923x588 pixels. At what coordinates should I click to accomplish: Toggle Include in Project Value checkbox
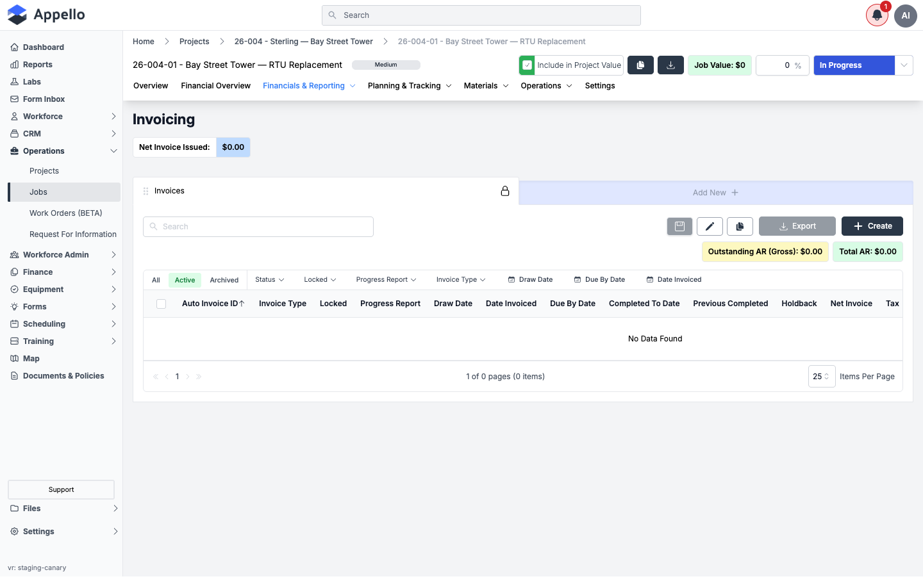coord(528,65)
